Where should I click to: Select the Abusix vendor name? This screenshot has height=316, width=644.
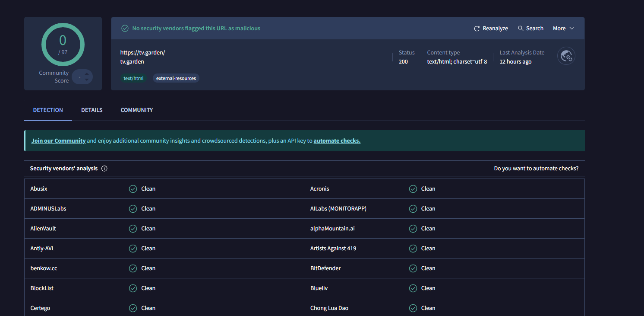click(39, 189)
